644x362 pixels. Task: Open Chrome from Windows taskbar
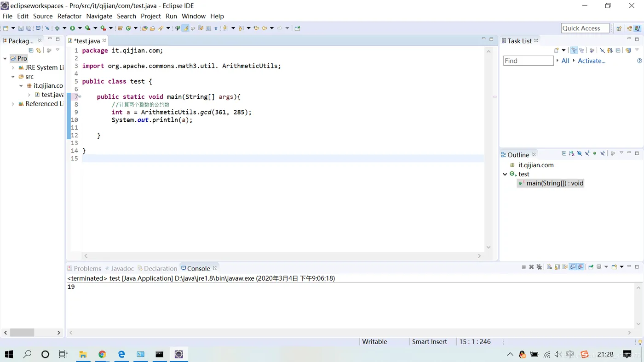click(x=102, y=354)
